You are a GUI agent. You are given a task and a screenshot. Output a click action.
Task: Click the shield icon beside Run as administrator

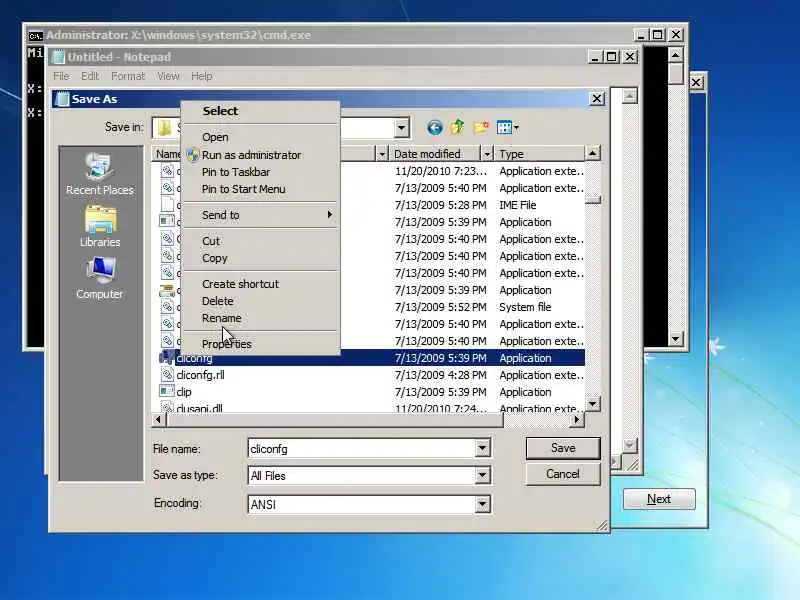[x=192, y=155]
